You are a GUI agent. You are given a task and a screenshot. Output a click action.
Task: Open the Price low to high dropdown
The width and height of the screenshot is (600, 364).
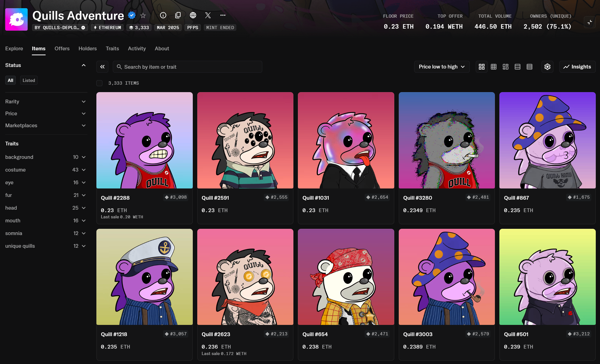442,67
